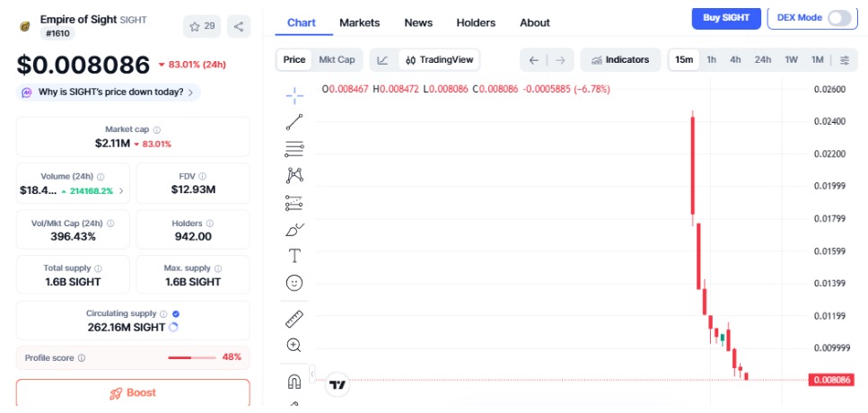Click the Buy SIGHT button
Image resolution: width=868 pixels, height=413 pixels.
click(x=726, y=18)
